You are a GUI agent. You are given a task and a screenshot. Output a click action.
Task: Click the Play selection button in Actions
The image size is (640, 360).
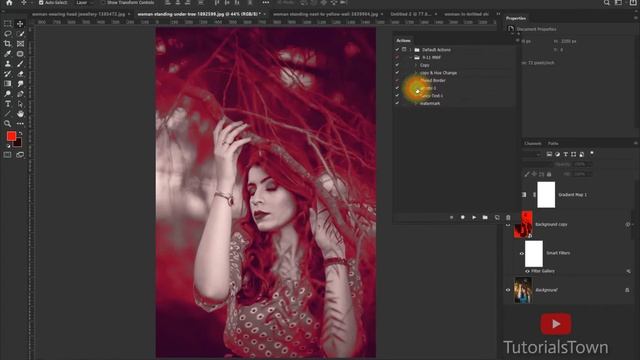[474, 218]
